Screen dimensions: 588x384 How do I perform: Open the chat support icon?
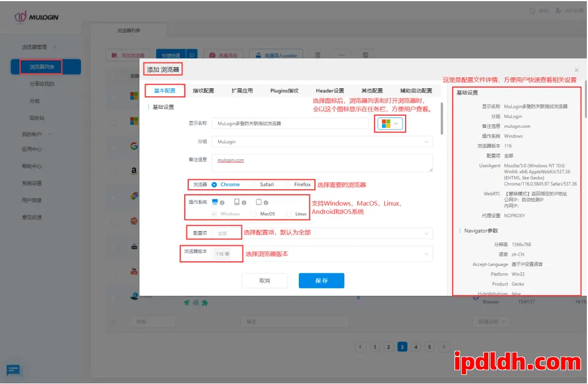point(13,370)
